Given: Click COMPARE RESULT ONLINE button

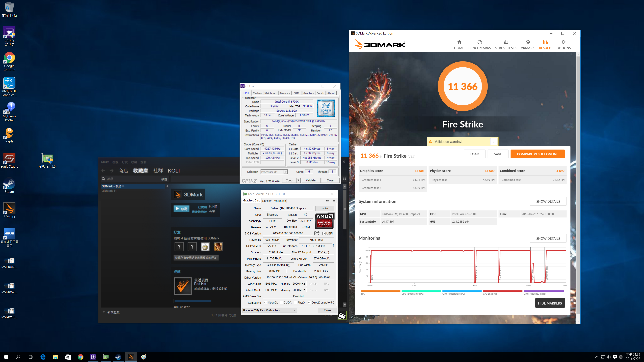Looking at the screenshot, I should [537, 154].
